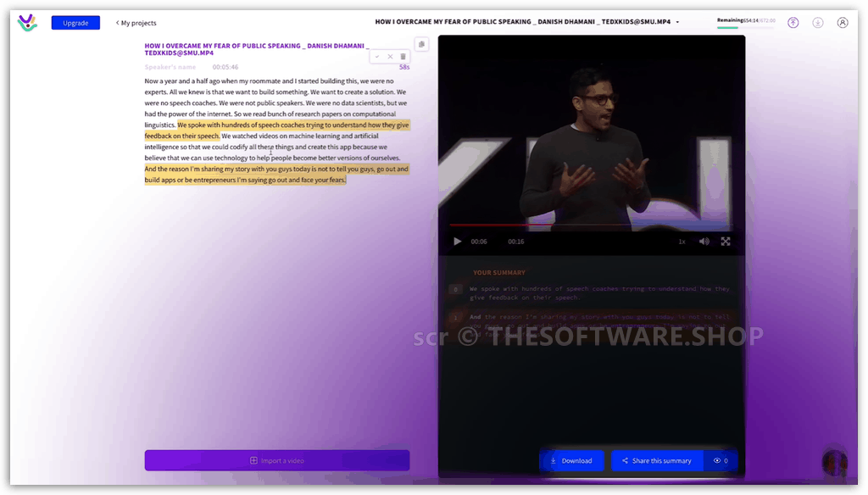Image resolution: width=868 pixels, height=495 pixels.
Task: Enter fullscreen video mode
Action: [x=726, y=242]
